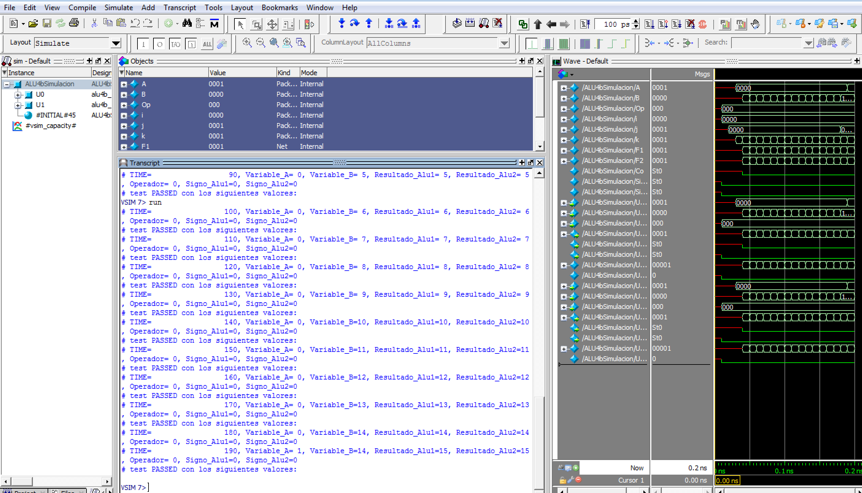Click the Zoom In magnifier icon
Viewport: 862px width, 493px height.
[247, 43]
